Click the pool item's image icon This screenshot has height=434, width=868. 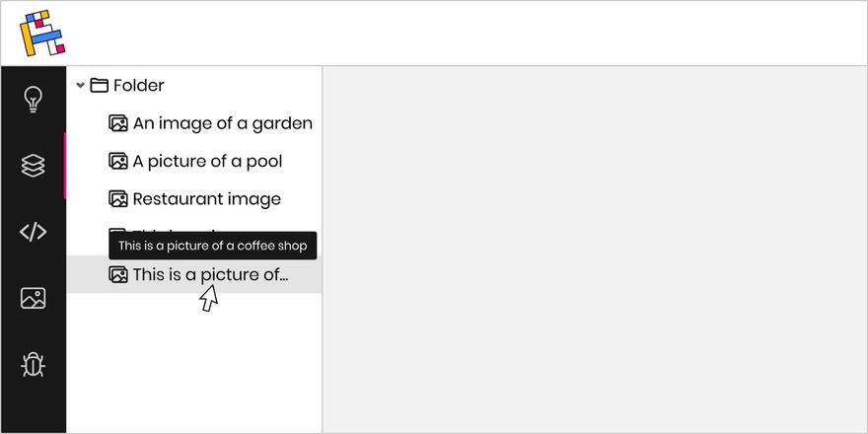[118, 161]
